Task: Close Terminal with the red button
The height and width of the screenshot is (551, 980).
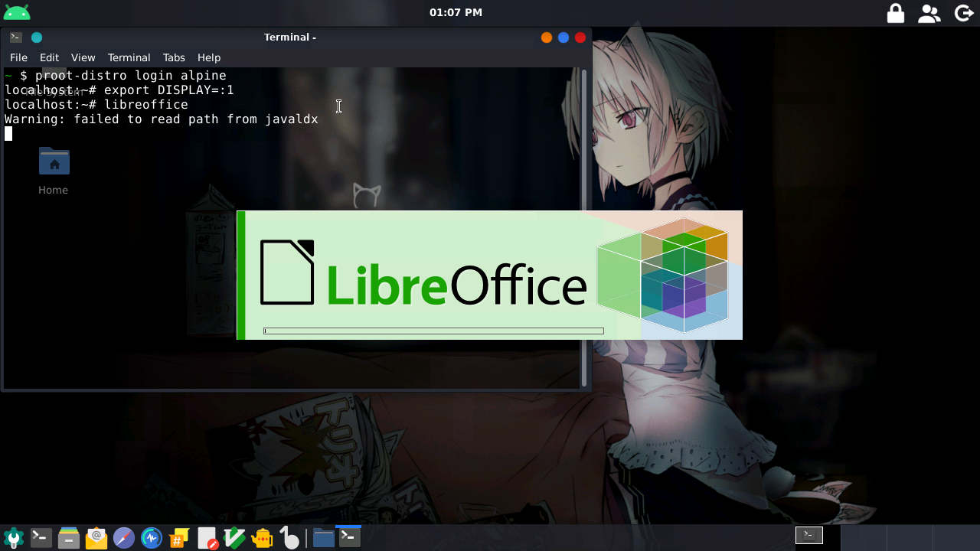Action: point(580,37)
